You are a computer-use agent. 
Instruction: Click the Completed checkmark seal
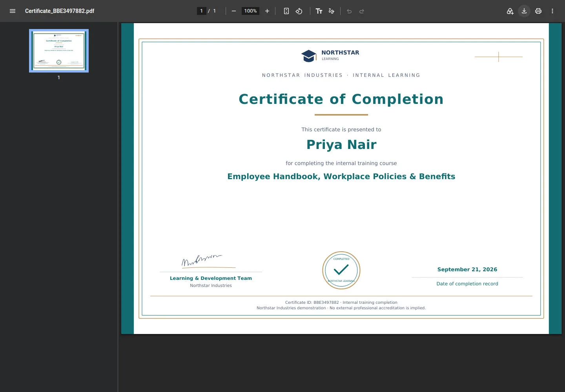[x=341, y=270]
